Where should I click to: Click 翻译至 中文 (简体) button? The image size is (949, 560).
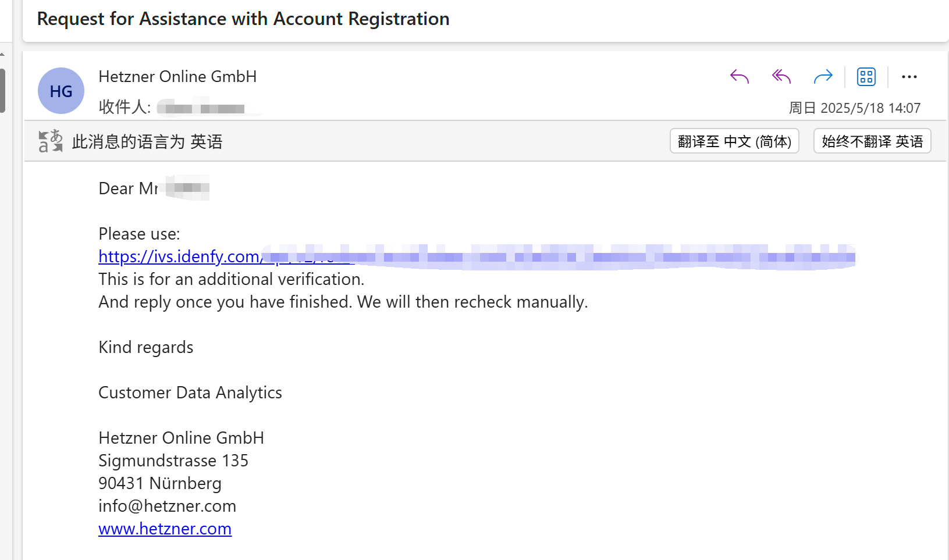pos(734,141)
